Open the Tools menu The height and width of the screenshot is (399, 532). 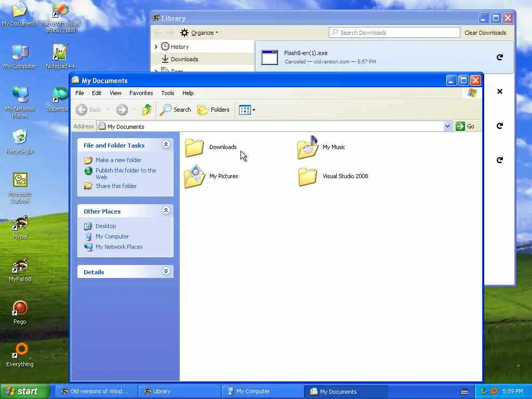coord(168,93)
